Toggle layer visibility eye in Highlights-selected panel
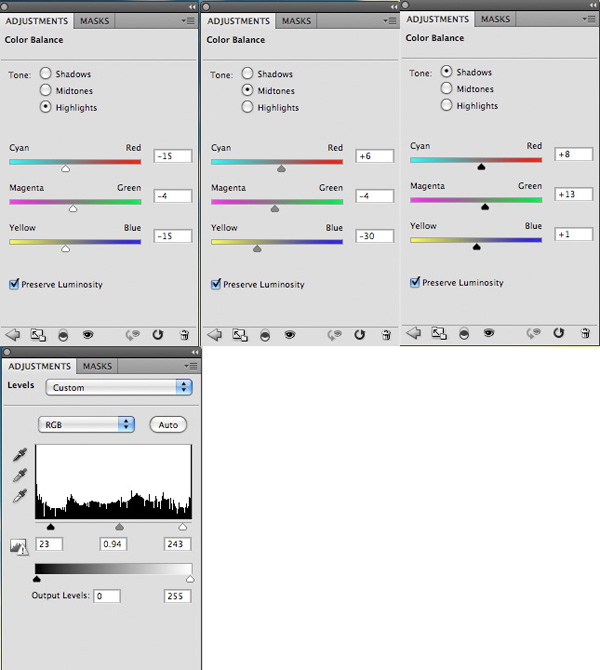This screenshot has width=600, height=670. pyautogui.click(x=88, y=335)
